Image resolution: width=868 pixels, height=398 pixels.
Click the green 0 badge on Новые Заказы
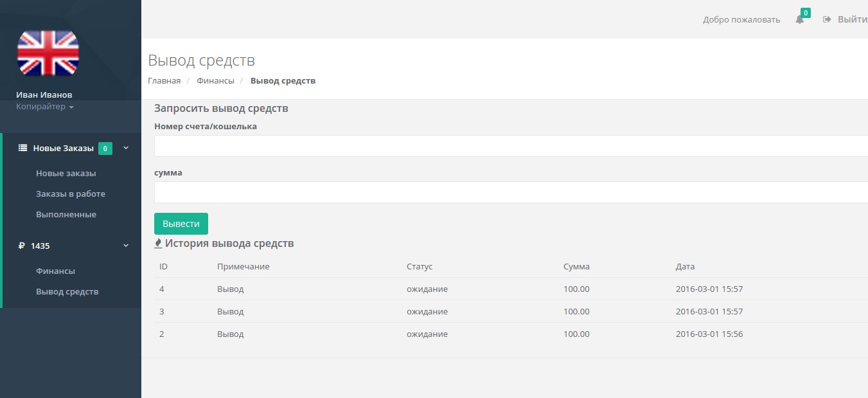click(x=105, y=149)
